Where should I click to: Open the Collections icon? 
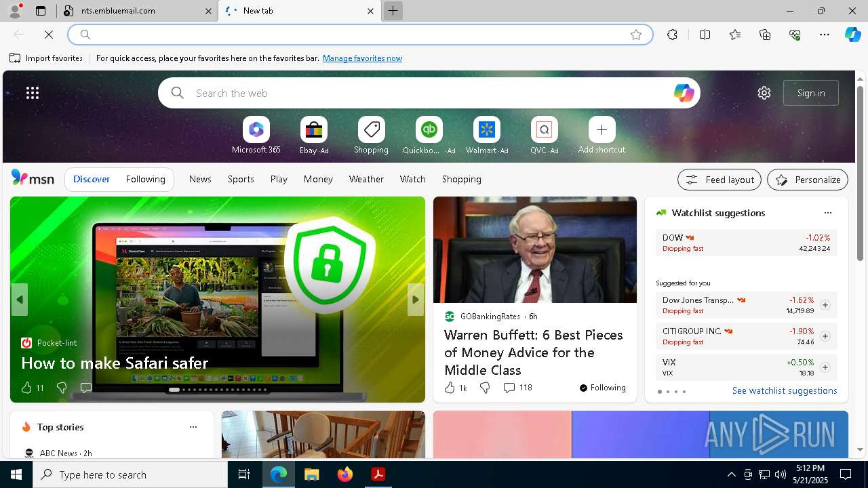(x=765, y=35)
